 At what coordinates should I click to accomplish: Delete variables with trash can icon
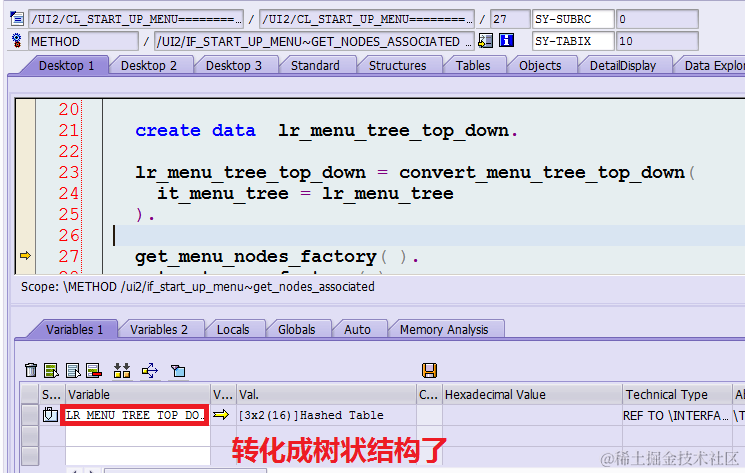[31, 370]
